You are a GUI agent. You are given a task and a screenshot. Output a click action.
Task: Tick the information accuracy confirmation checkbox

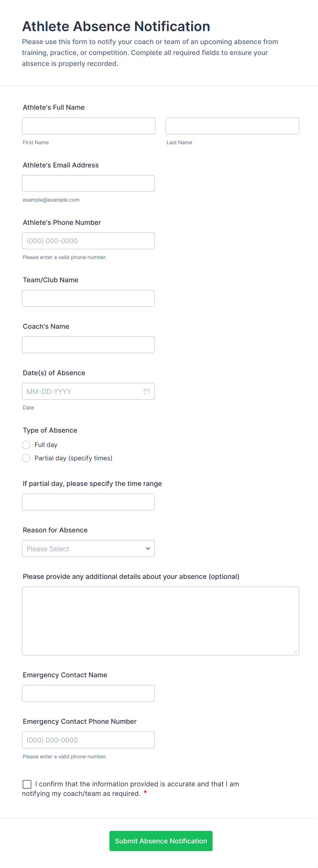point(27,784)
